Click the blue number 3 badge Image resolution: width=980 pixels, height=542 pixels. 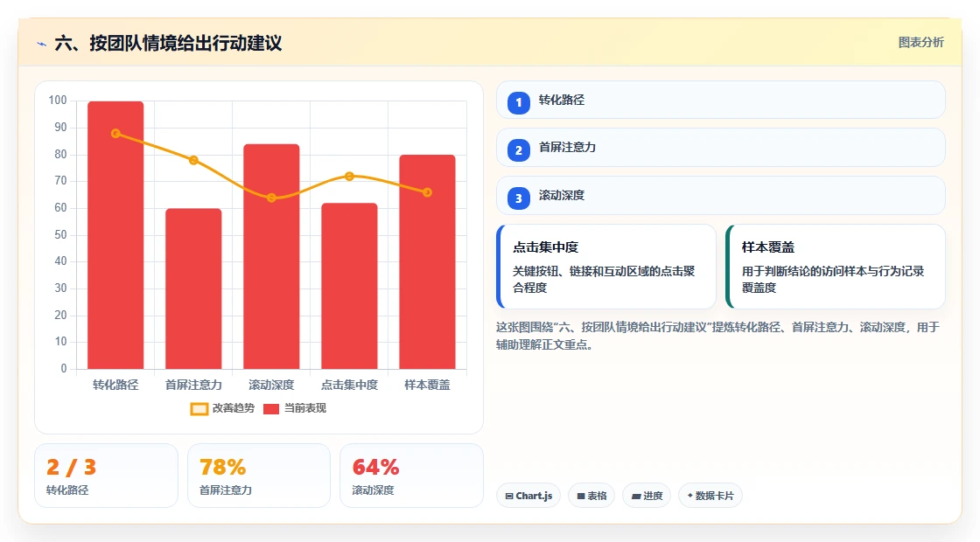click(x=519, y=198)
